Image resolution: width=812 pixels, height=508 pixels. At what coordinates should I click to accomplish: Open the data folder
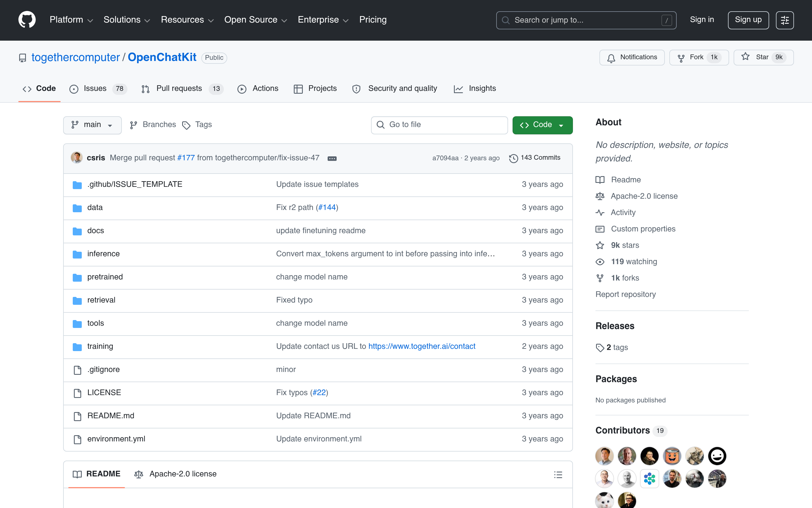pos(95,208)
